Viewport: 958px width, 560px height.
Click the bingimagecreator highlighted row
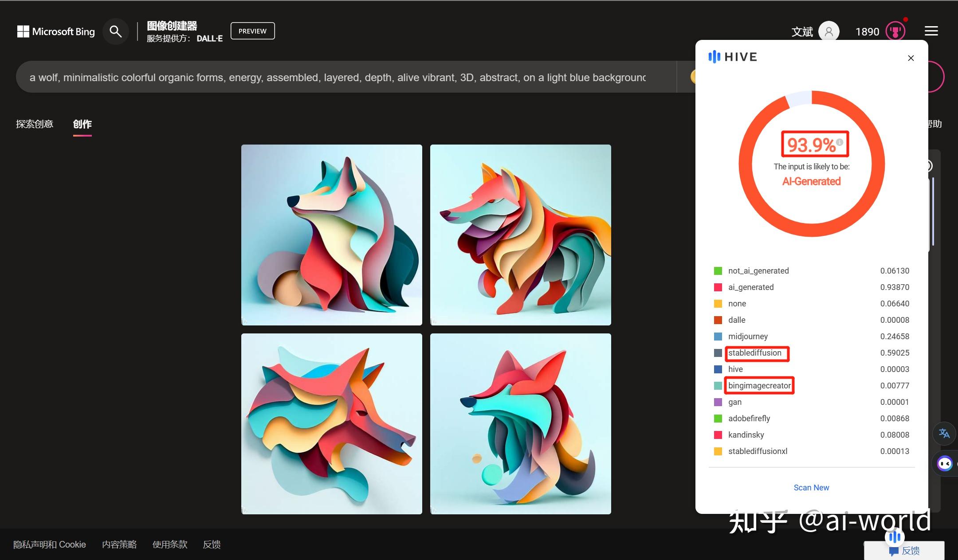759,385
